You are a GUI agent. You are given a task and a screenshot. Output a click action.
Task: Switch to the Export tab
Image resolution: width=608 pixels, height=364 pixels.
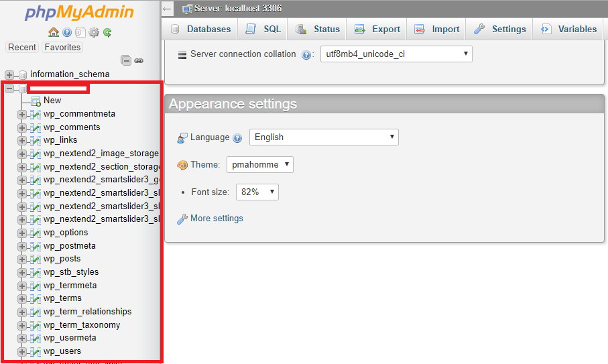[377, 29]
